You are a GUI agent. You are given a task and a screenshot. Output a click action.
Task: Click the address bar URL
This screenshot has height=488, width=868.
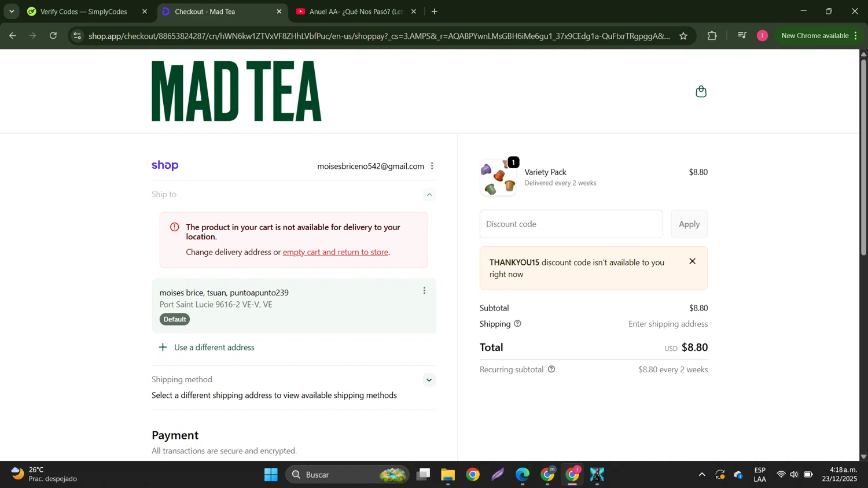pos(379,36)
